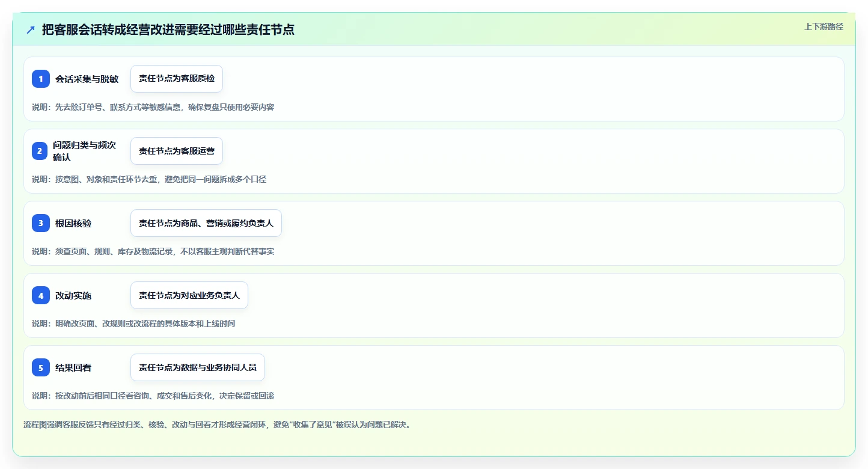Click the note starting 说明：明确改页面
Viewport: 868px width, 469px height.
click(133, 323)
